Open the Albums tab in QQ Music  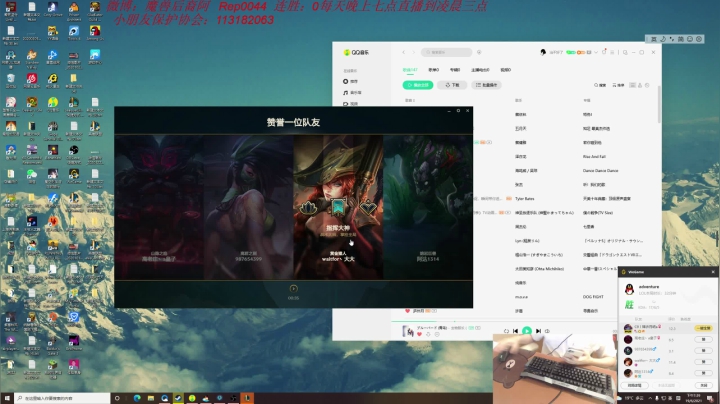tap(455, 70)
